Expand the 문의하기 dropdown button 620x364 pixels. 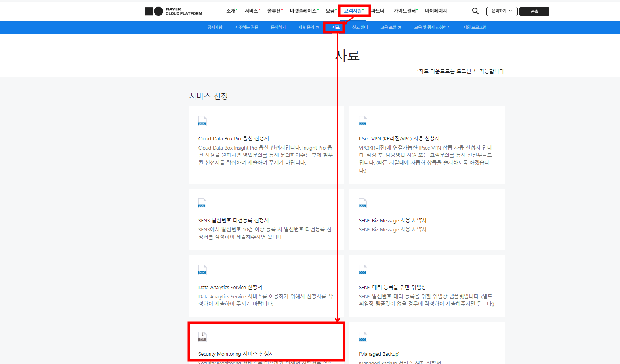(x=502, y=11)
